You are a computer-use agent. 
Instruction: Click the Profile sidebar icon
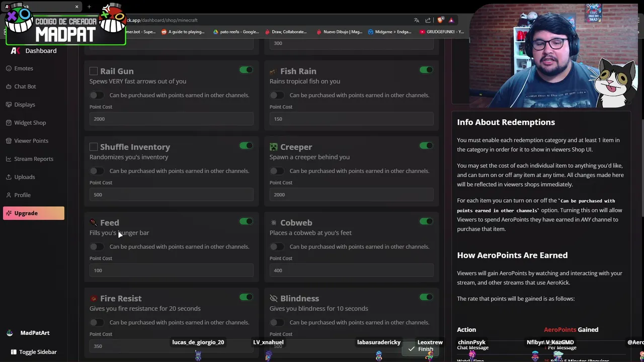tap(9, 195)
